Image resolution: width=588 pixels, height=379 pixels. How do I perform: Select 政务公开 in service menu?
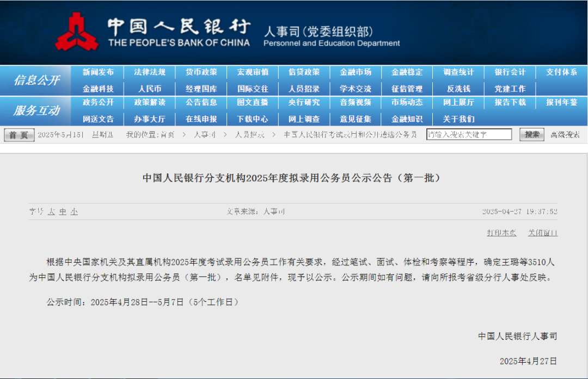click(98, 102)
